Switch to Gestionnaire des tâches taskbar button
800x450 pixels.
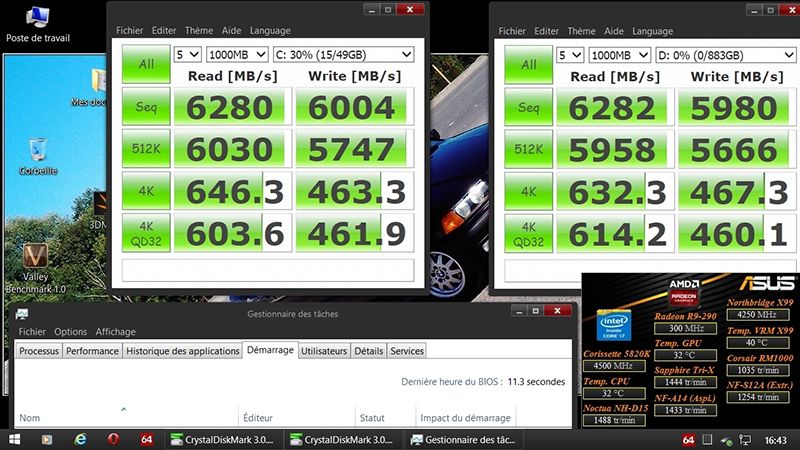coord(463,439)
